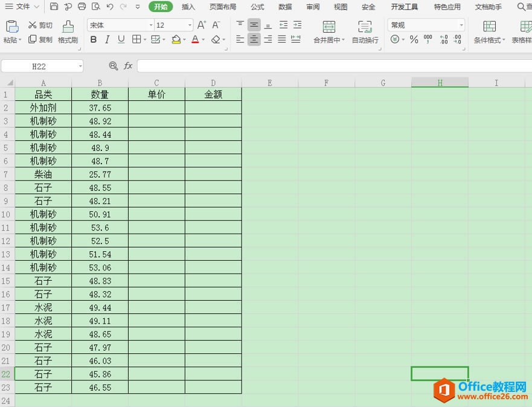
Task: Click the Save icon in quick access toolbar
Action: coord(54,7)
